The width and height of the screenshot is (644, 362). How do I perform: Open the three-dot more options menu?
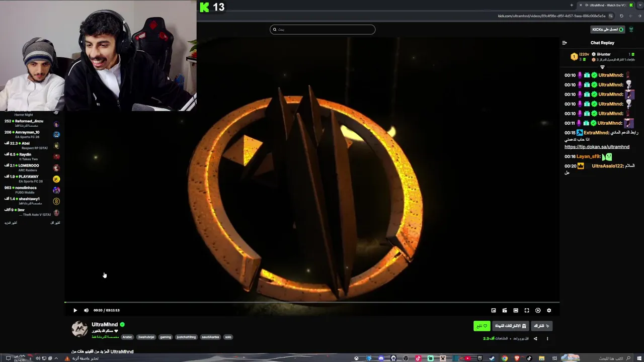[547, 338]
